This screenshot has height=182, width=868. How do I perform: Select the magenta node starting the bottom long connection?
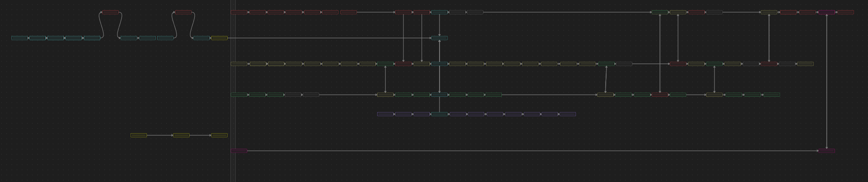(239, 151)
